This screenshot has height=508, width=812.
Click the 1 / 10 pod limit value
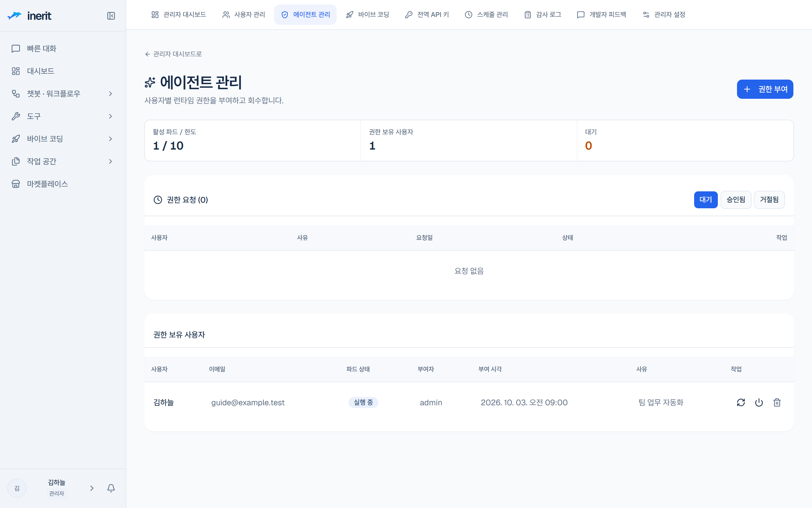(168, 146)
